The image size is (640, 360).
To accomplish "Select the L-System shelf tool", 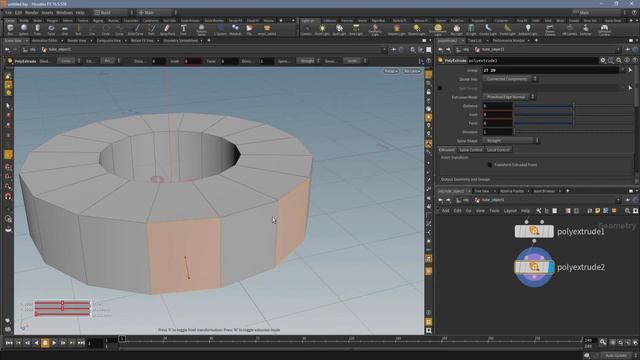I will tap(221, 29).
